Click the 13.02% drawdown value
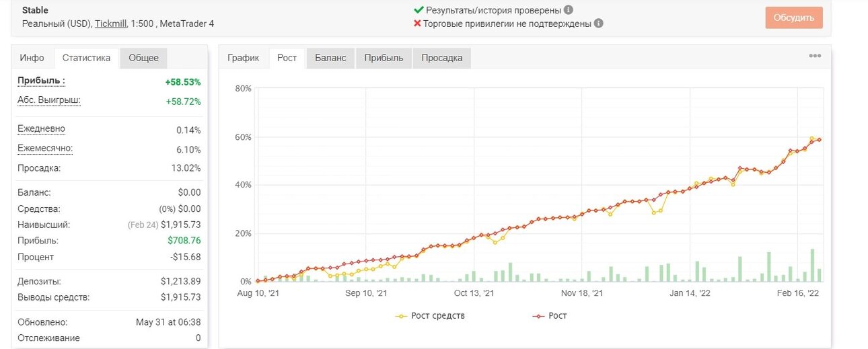The height and width of the screenshot is (349, 868). tap(186, 167)
